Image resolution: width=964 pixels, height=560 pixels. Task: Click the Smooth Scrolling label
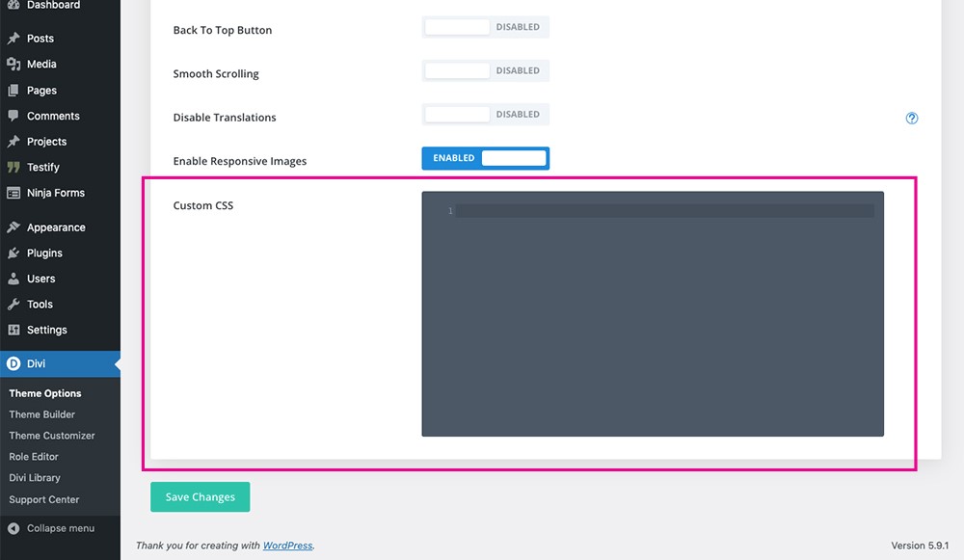coord(216,74)
